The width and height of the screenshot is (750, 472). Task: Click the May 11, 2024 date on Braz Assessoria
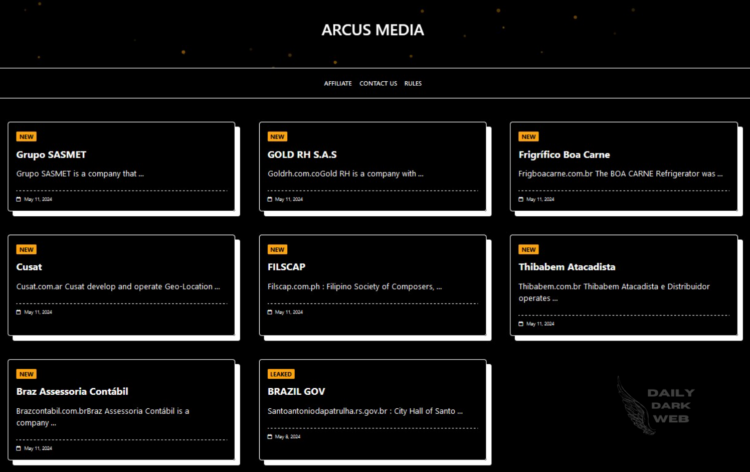(38, 448)
